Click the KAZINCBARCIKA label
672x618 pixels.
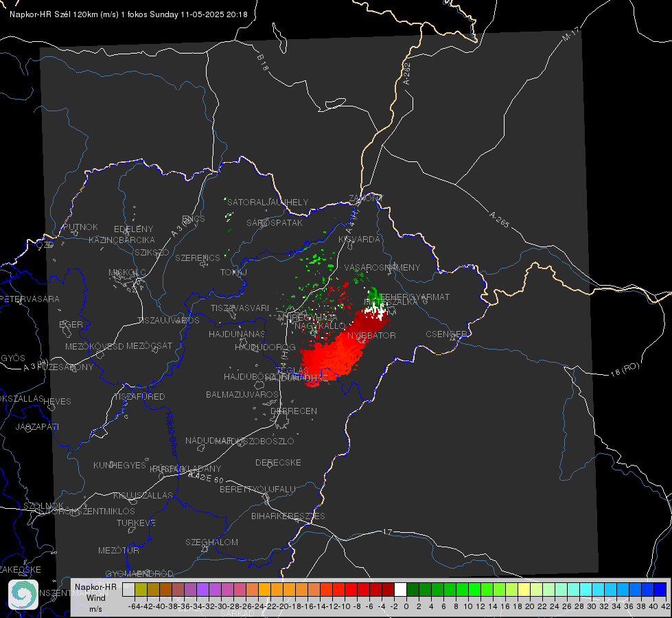pos(121,240)
